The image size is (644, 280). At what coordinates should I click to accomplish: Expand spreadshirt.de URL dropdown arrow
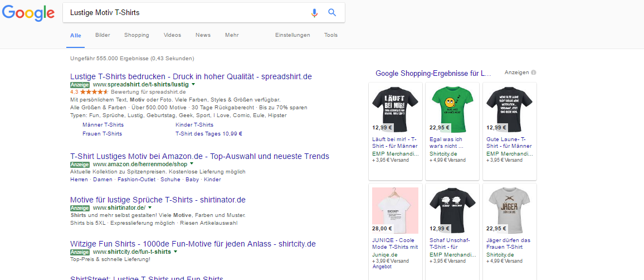[193, 84]
